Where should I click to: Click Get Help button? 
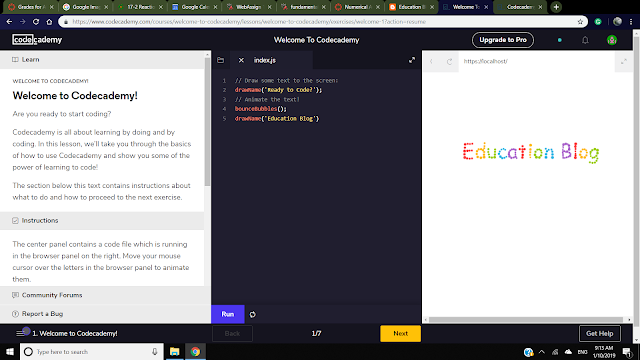click(600, 333)
